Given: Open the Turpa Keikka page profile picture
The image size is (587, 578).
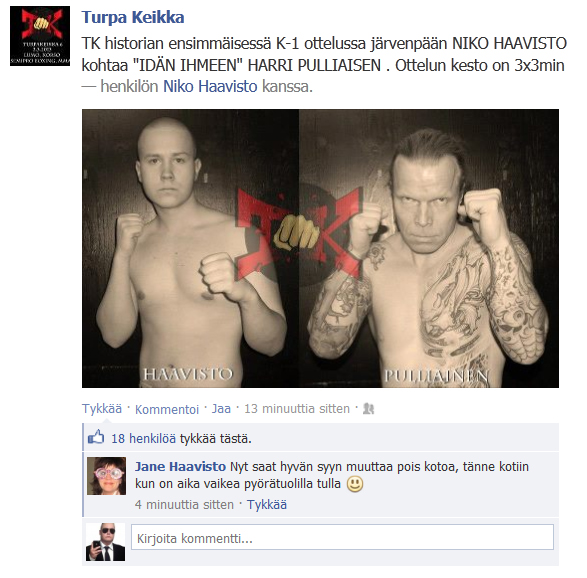Looking at the screenshot, I should [40, 36].
